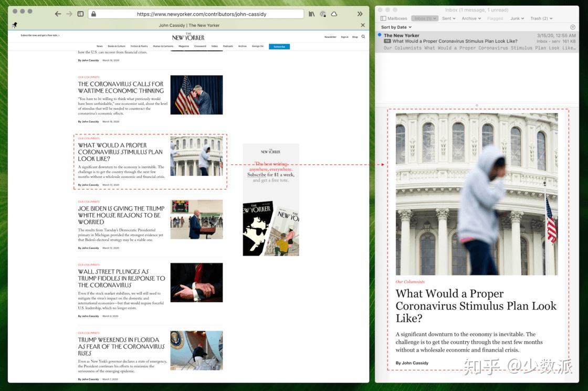Click the flag podium article thumbnail

pyautogui.click(x=196, y=95)
